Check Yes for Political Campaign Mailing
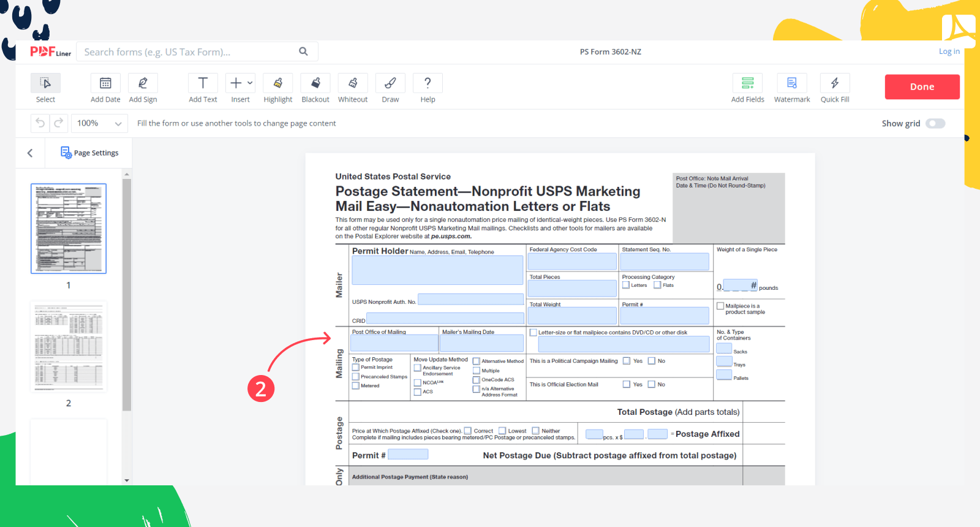Image resolution: width=980 pixels, height=527 pixels. pos(627,361)
